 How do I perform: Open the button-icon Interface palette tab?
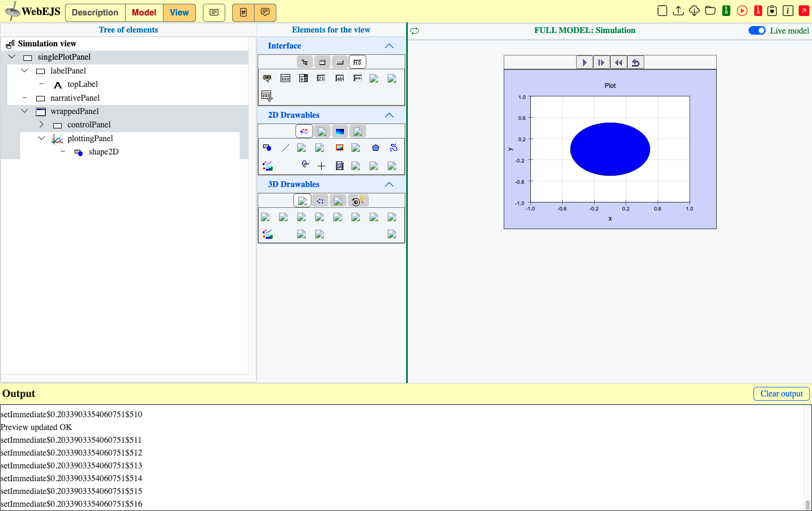[x=340, y=62]
